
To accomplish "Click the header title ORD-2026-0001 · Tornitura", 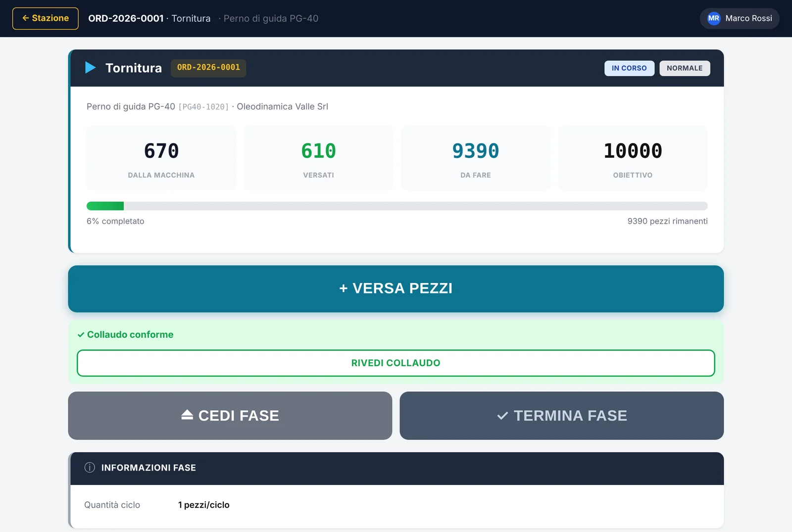I will point(149,18).
